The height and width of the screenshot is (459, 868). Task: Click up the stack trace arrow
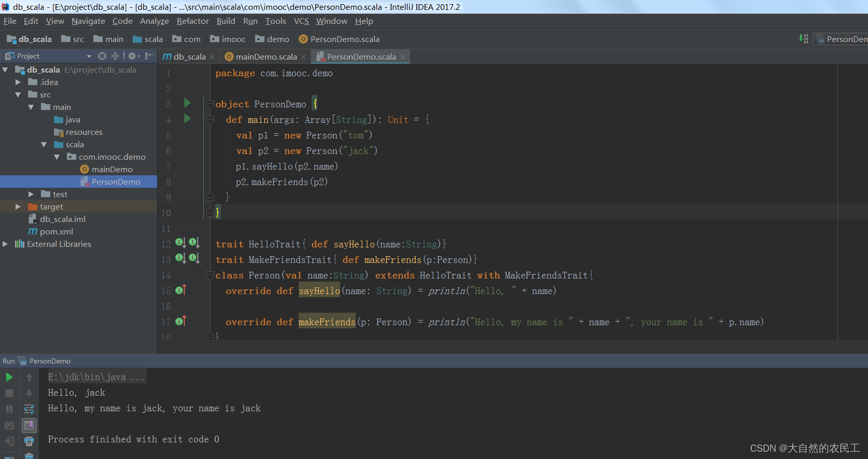29,377
